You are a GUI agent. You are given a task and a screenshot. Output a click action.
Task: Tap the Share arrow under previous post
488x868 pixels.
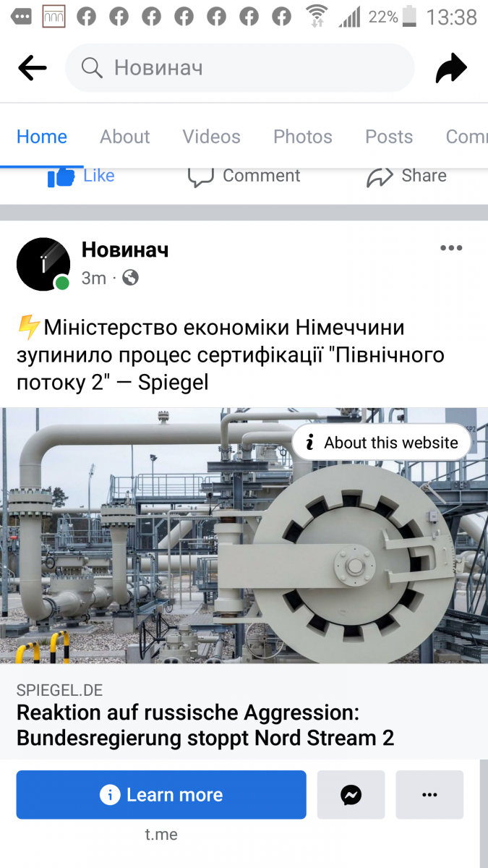(380, 177)
